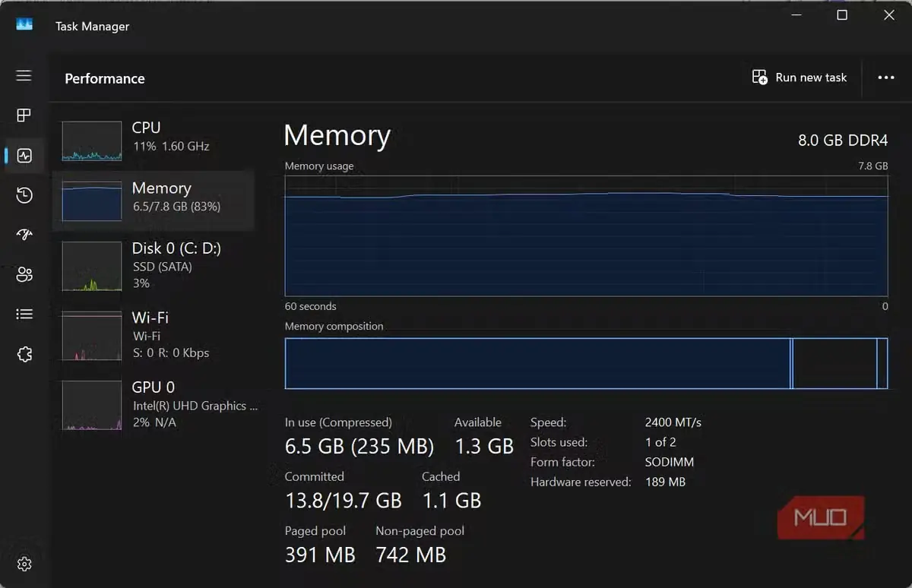Image resolution: width=912 pixels, height=588 pixels.
Task: Click the In use value 6.5 GB (235 MB)
Action: [359, 446]
